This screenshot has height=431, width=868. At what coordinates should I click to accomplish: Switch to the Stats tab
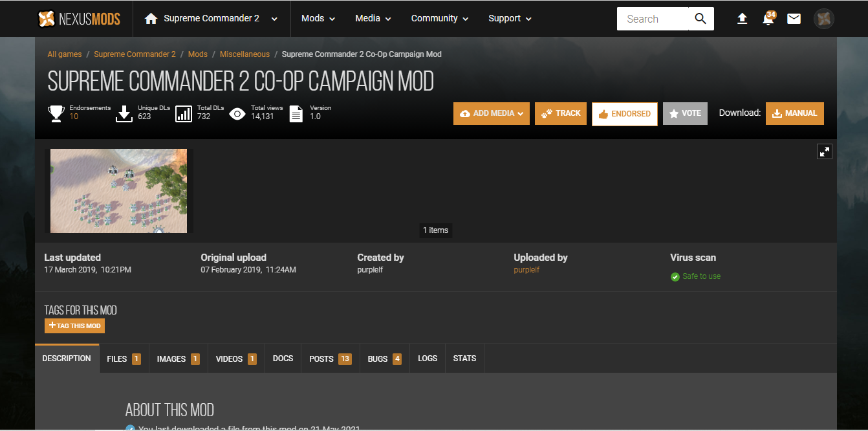pos(464,359)
